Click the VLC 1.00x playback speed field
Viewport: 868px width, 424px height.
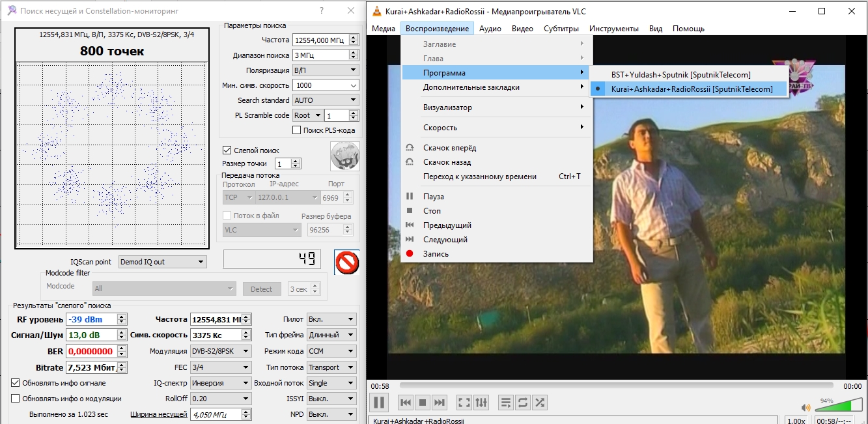[797, 421]
